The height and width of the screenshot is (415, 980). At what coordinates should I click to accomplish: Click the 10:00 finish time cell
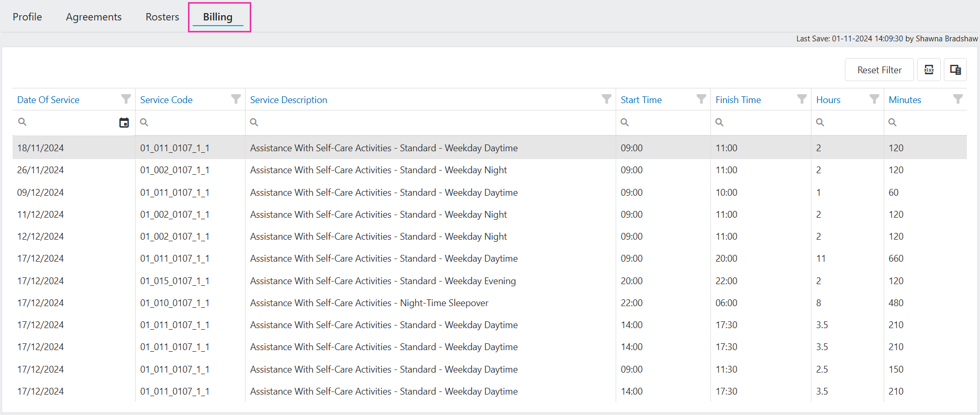(x=727, y=193)
